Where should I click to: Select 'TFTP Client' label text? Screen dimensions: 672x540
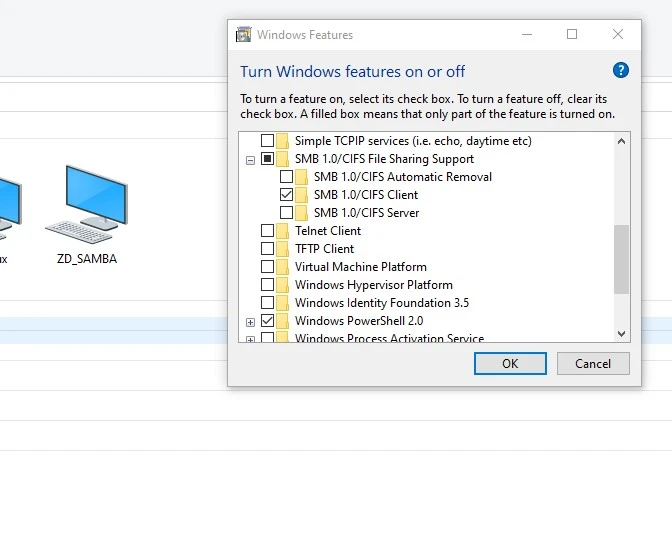pyautogui.click(x=324, y=249)
